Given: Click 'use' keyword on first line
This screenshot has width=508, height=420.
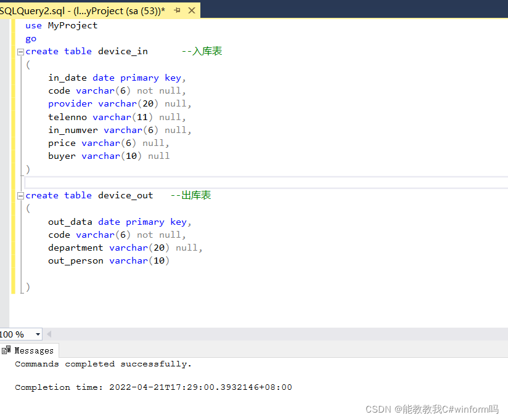Looking at the screenshot, I should (34, 26).
